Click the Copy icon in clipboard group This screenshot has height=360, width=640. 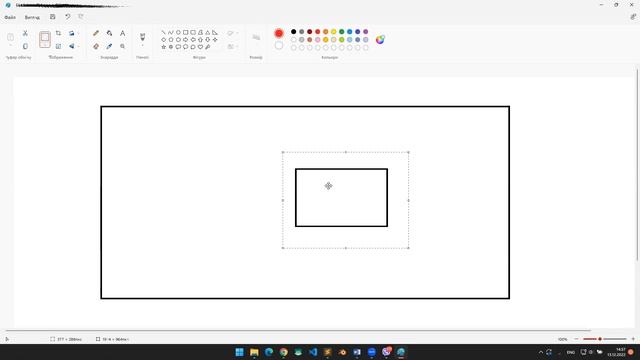pyautogui.click(x=25, y=47)
